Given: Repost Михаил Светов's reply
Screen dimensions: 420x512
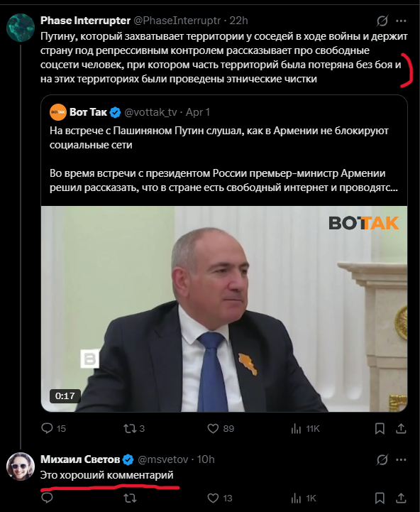Looking at the screenshot, I should 130,498.
